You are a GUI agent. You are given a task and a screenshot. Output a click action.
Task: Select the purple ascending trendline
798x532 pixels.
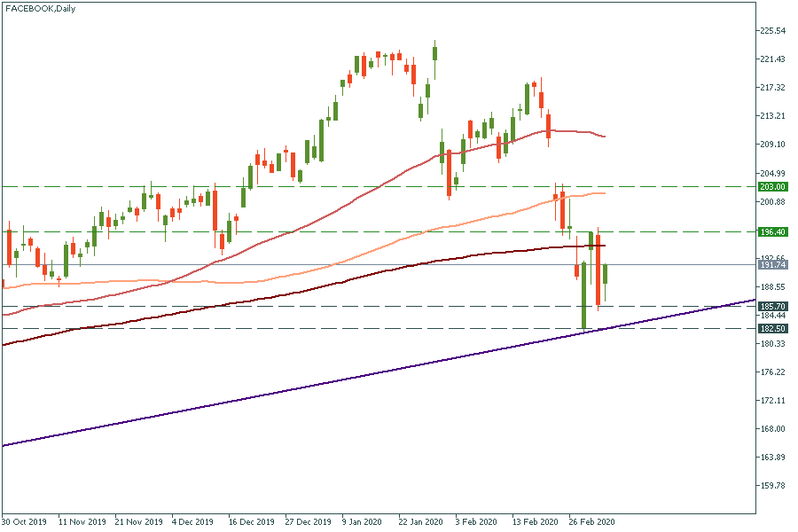click(x=355, y=379)
